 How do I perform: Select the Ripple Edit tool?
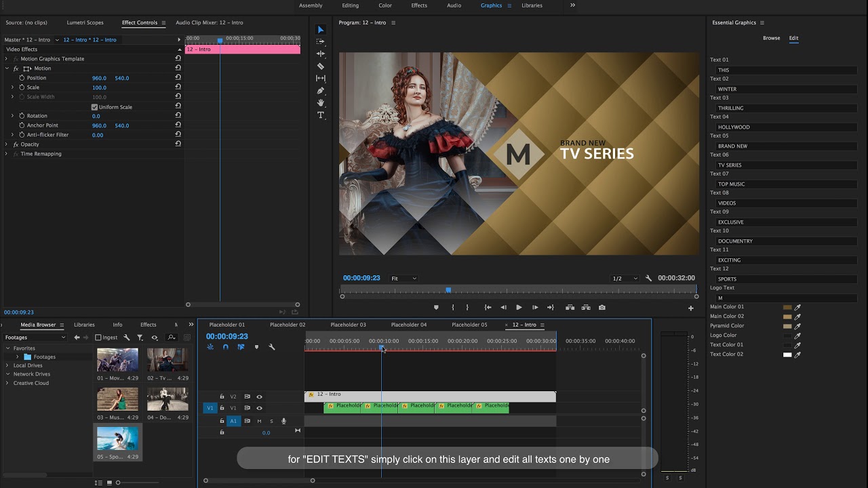click(321, 54)
